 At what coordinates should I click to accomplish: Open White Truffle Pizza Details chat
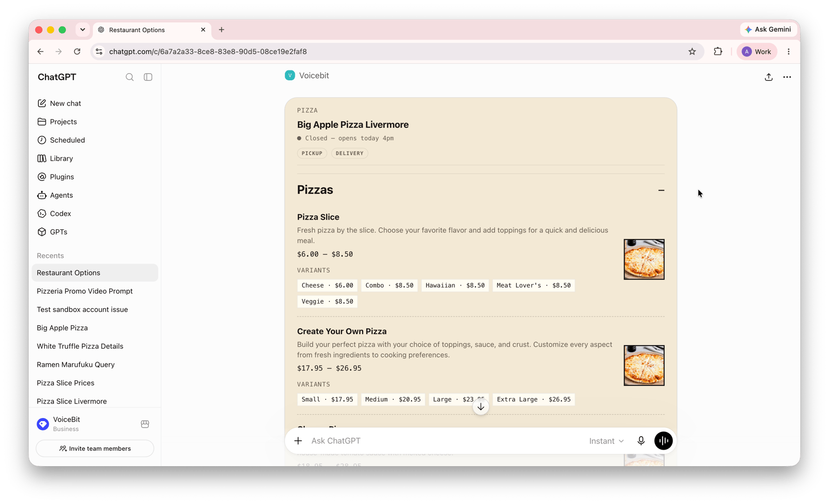click(x=95, y=346)
